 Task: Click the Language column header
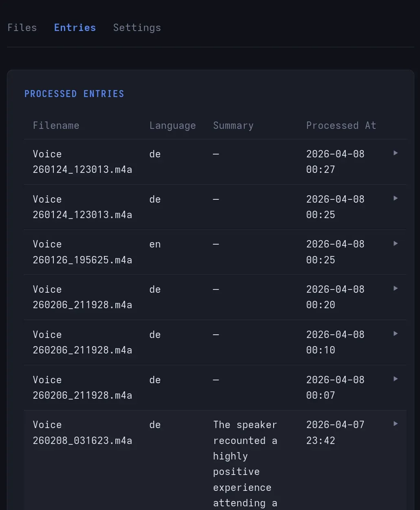pos(172,126)
